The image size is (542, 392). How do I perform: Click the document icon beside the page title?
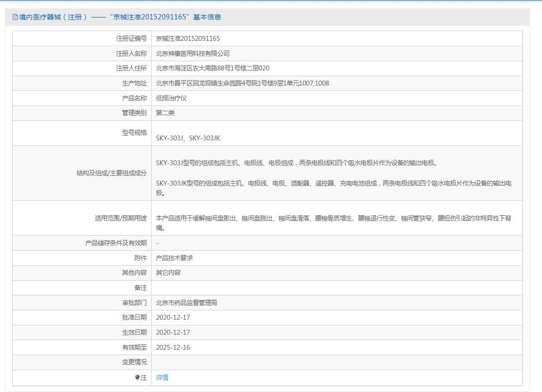tap(15, 17)
